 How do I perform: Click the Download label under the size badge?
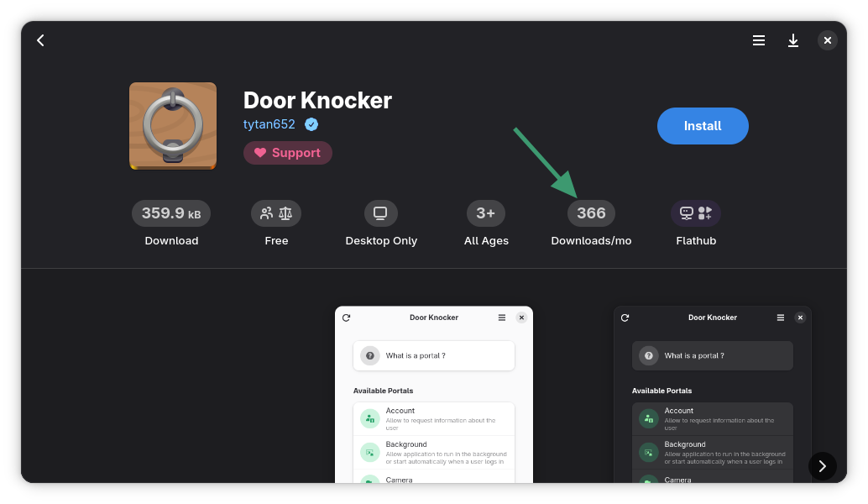click(x=171, y=240)
